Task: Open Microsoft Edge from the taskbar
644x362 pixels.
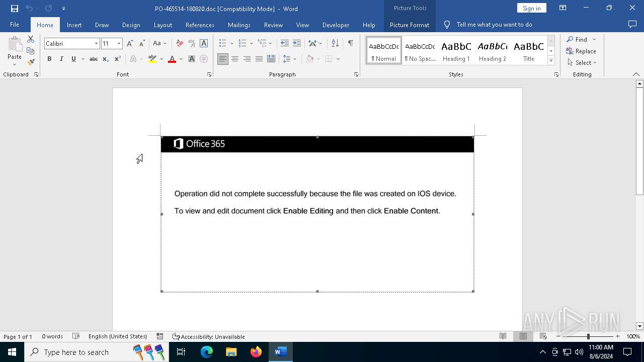Action: point(207,352)
